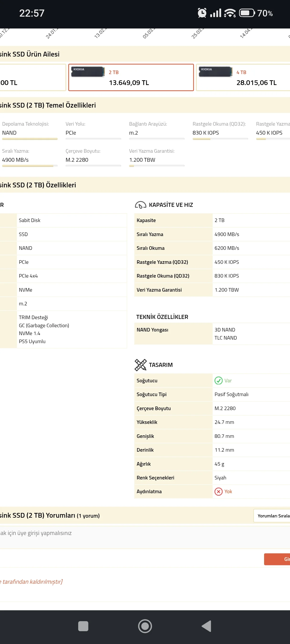Tap the red X icon next to Yok
290x644 pixels.
tap(218, 492)
